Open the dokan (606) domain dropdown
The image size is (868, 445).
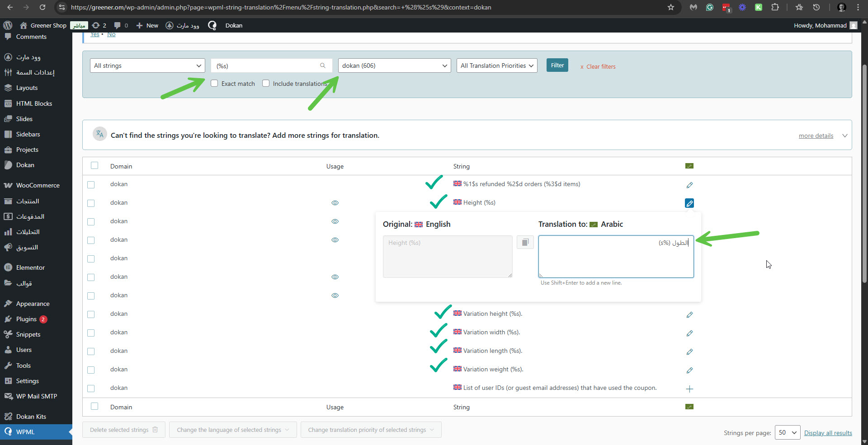coord(394,66)
